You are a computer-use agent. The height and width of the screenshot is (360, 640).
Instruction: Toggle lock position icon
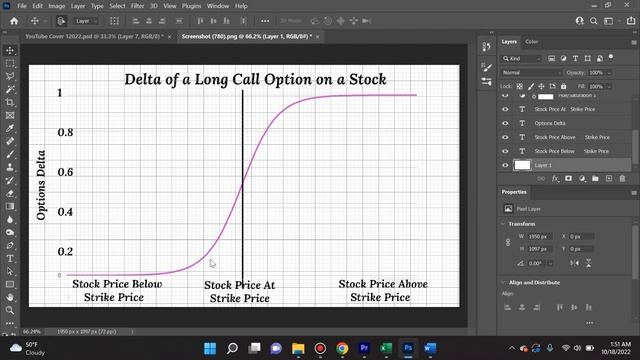(541, 87)
